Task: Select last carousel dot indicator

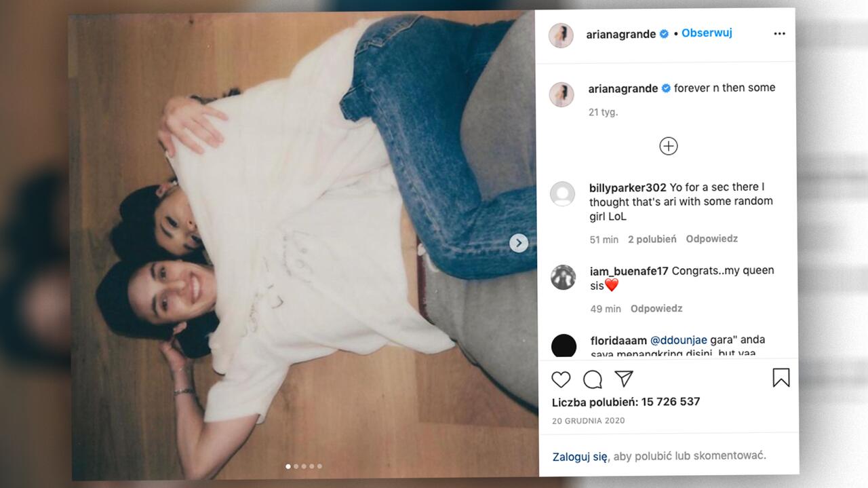Action: pos(320,466)
